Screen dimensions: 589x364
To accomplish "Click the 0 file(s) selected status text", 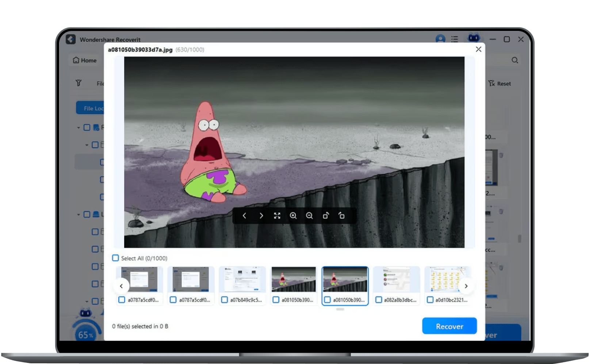I will pos(140,326).
